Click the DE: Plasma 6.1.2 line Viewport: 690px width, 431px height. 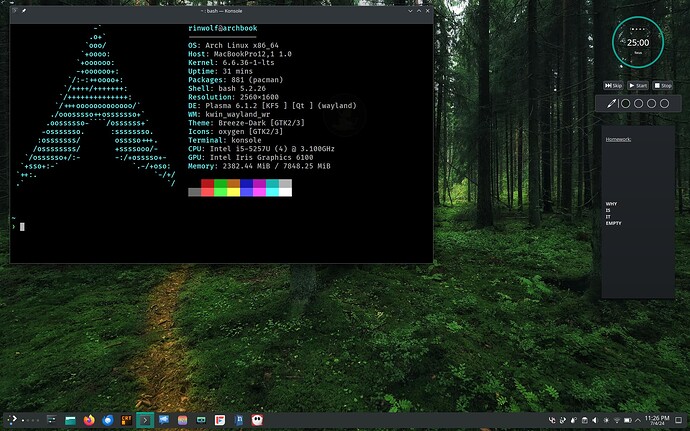tap(272, 106)
